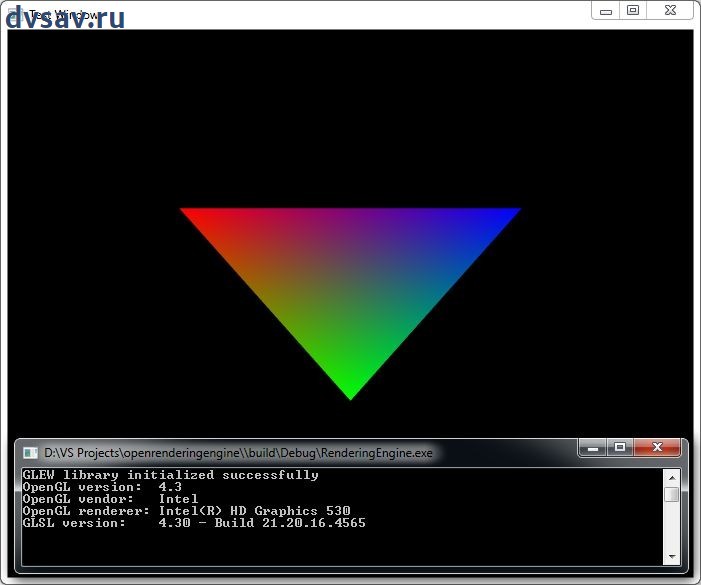
Task: Minimize the Test Window
Action: (x=606, y=10)
